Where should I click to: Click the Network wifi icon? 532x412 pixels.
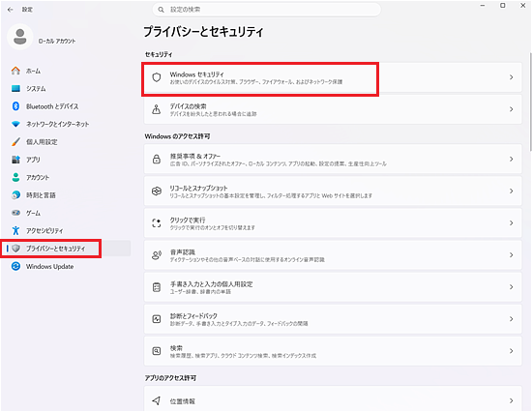[x=15, y=124]
